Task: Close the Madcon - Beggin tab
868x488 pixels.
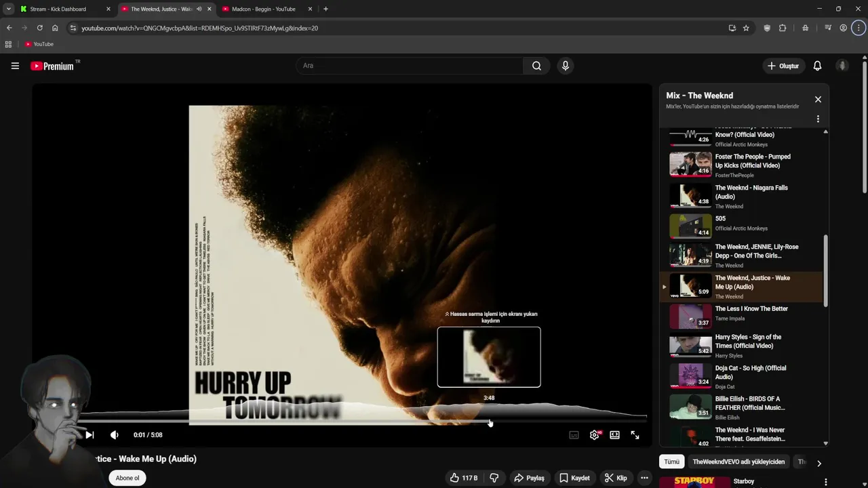Action: pos(310,9)
